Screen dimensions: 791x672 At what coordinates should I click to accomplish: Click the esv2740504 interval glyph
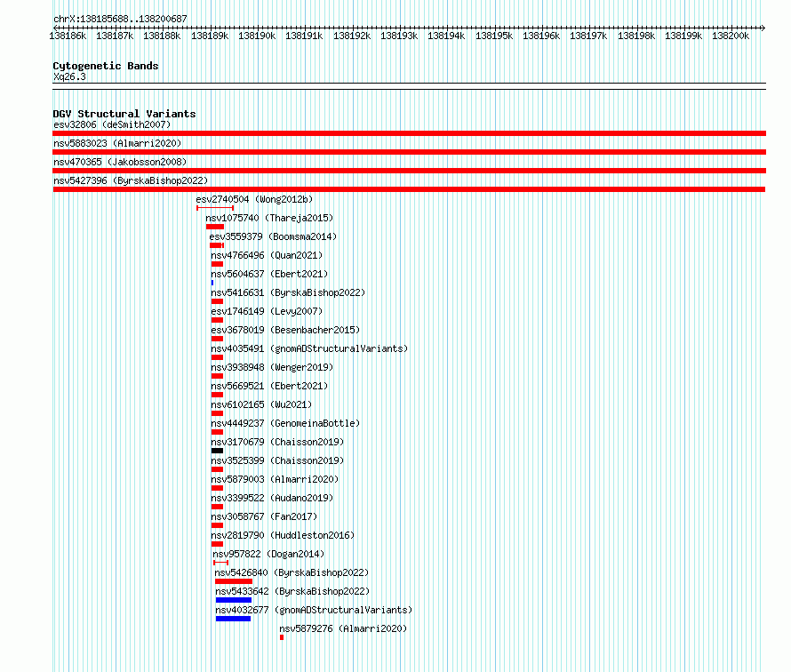pyautogui.click(x=215, y=208)
